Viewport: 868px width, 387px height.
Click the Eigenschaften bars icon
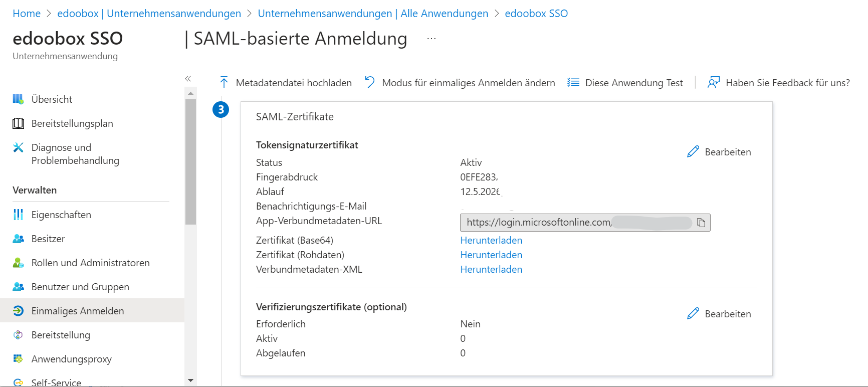18,215
